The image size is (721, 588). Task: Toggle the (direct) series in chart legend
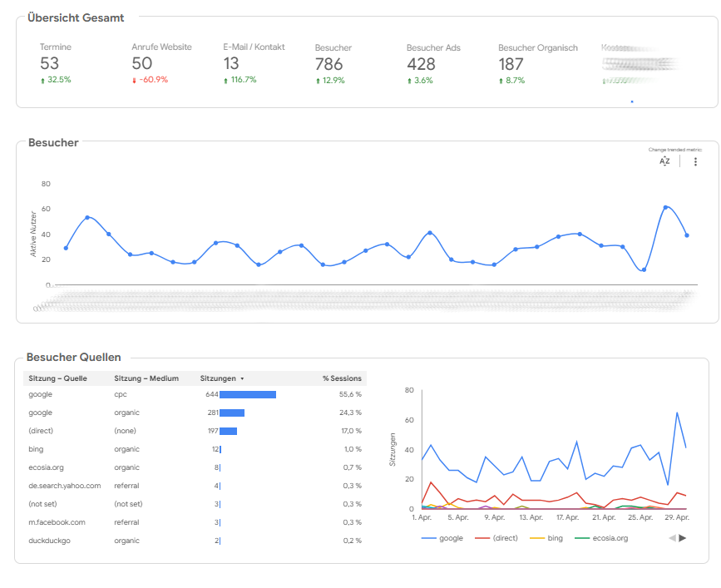496,538
